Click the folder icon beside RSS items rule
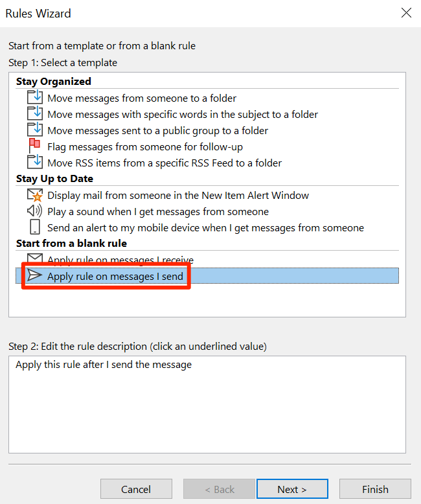 click(34, 163)
